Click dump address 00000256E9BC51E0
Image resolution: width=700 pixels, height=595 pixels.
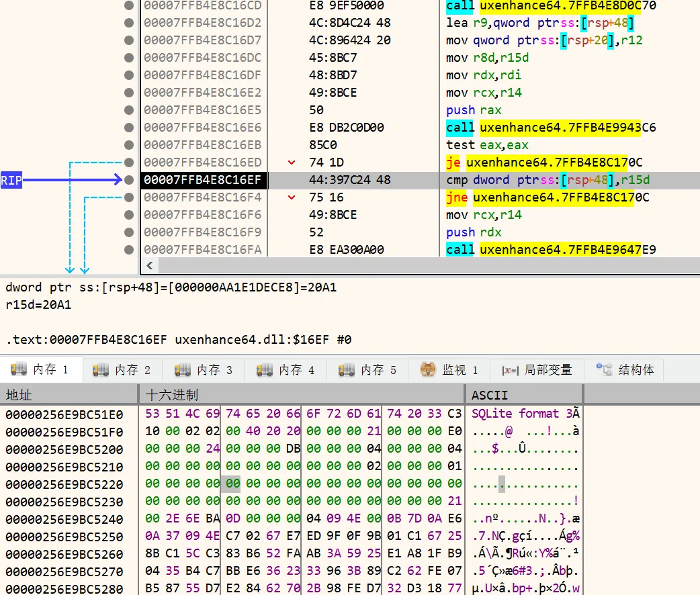[64, 414]
